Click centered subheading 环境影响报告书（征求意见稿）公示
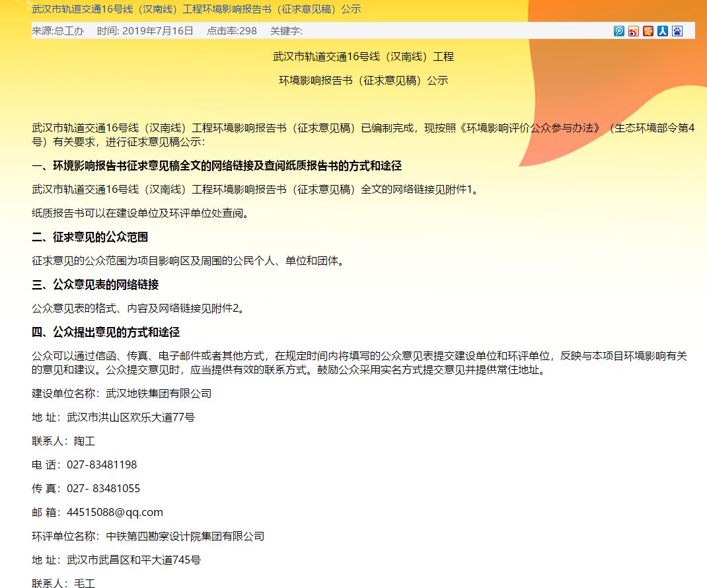The image size is (707, 588). pos(363,80)
